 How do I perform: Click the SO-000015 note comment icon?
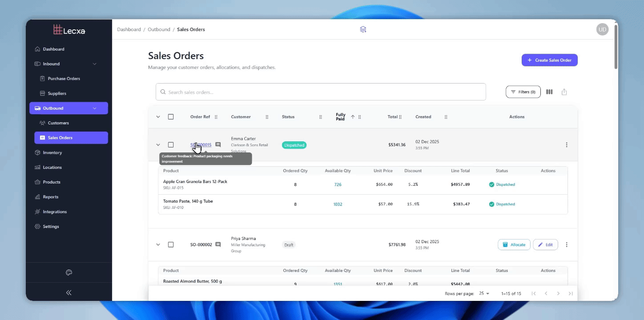pos(218,145)
